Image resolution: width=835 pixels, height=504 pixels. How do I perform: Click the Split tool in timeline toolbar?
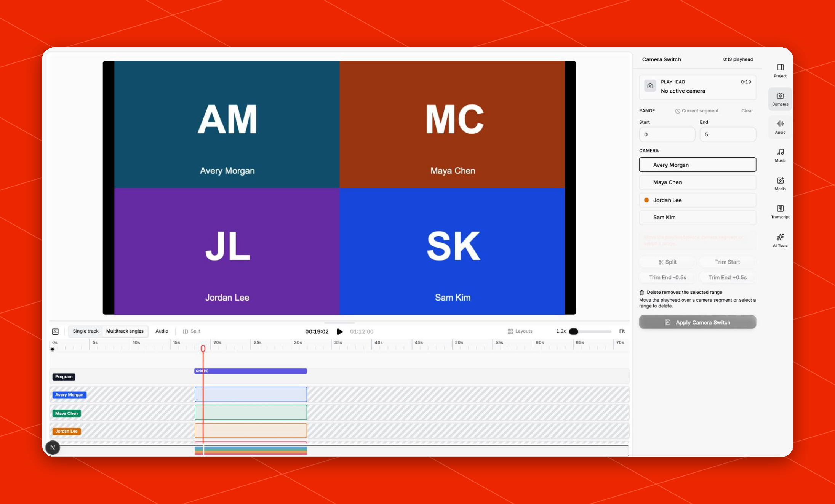(192, 331)
